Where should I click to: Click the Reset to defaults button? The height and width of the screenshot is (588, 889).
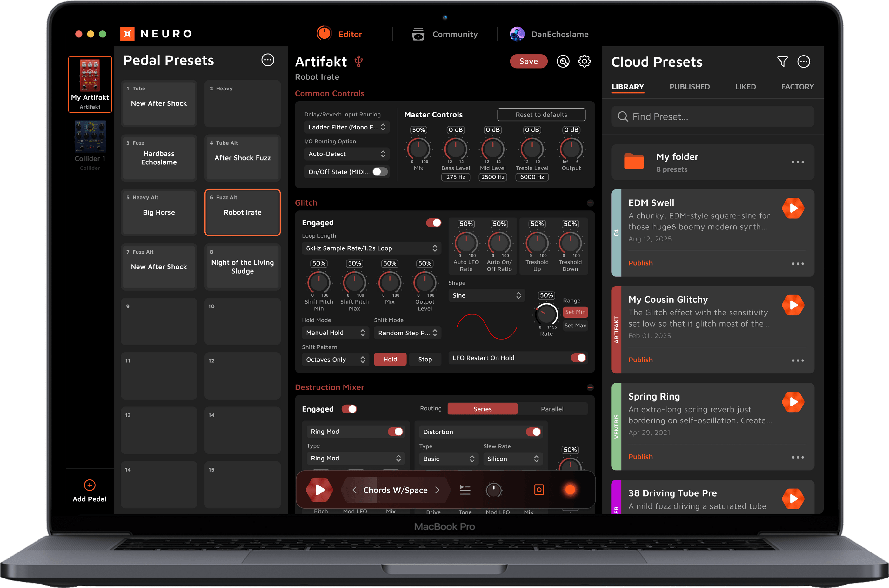pos(541,115)
